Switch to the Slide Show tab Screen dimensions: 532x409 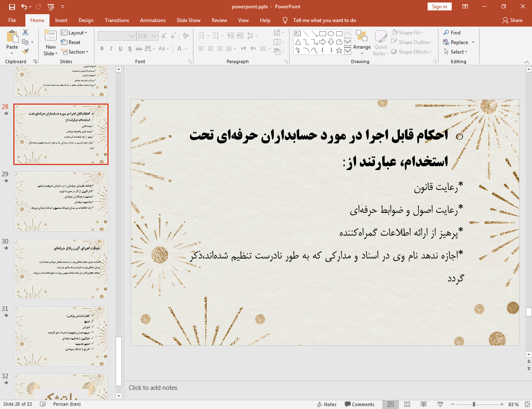tap(188, 20)
